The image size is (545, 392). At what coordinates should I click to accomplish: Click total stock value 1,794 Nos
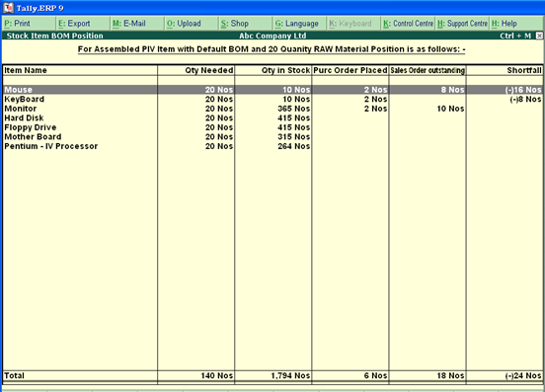coord(290,375)
